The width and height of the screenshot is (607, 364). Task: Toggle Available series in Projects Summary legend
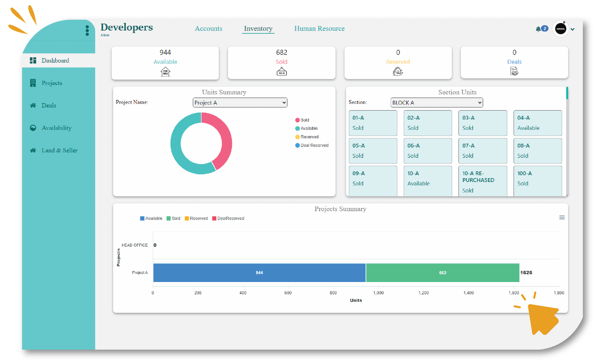151,218
